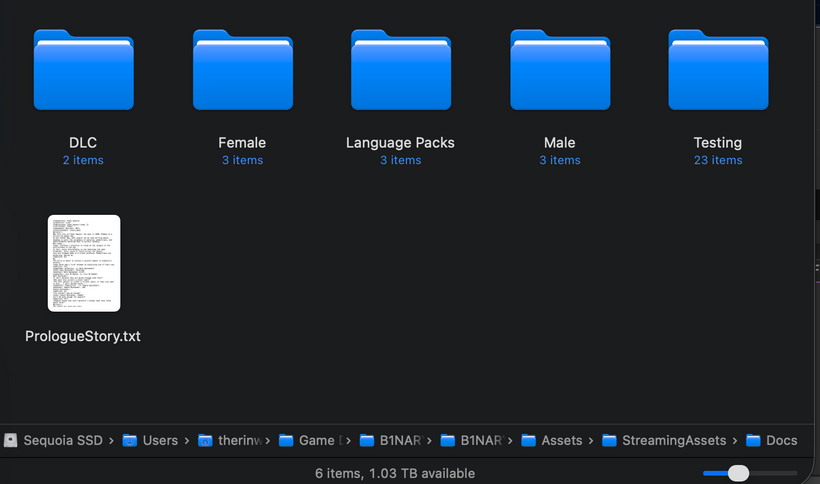Viewport: 820px width, 484px height.
Task: Select the DLC folder icon
Action: [x=83, y=70]
